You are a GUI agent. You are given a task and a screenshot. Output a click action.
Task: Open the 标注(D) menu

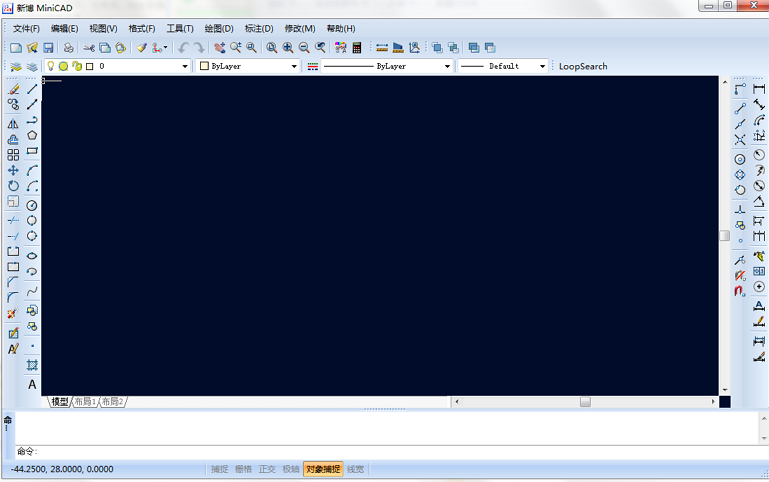tap(259, 28)
